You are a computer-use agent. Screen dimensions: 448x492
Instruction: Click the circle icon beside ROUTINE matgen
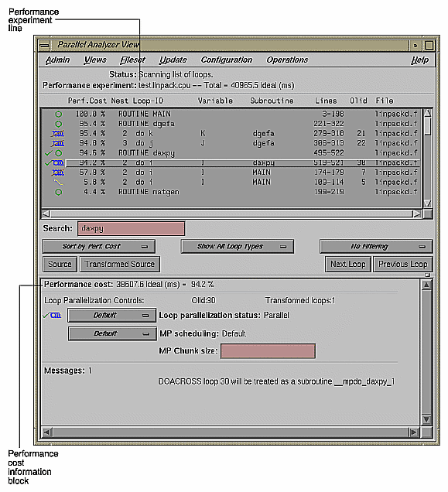tap(58, 192)
